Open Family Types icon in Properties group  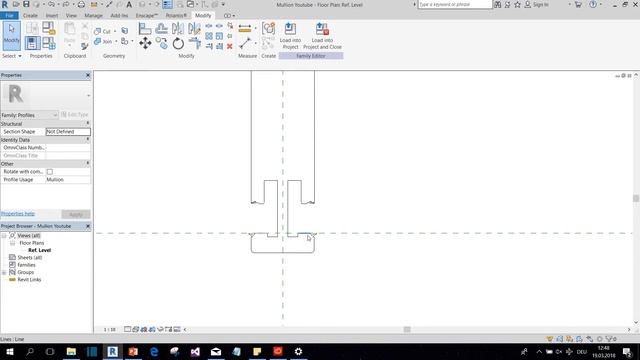click(x=49, y=43)
